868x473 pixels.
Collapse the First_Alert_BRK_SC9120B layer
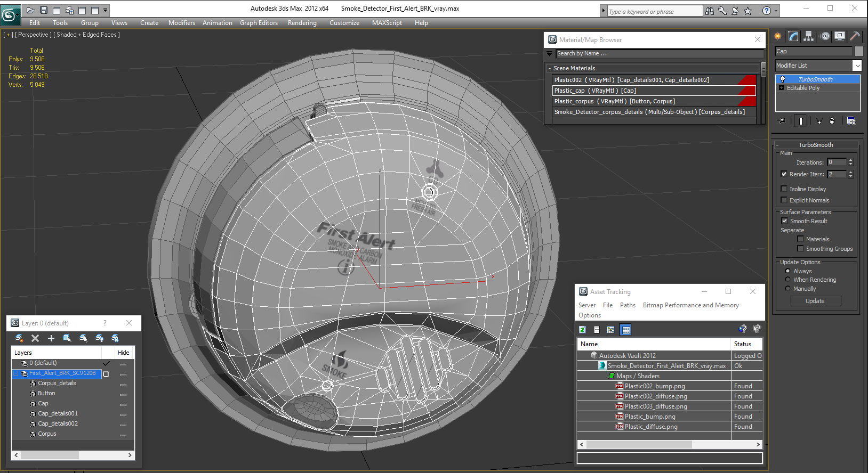tap(16, 373)
